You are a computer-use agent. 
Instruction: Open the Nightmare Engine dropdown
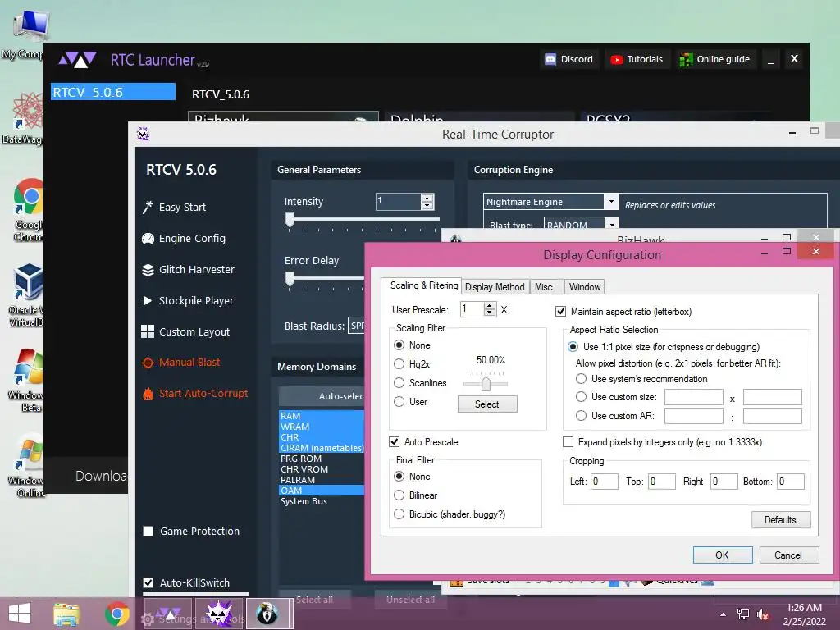(x=610, y=202)
